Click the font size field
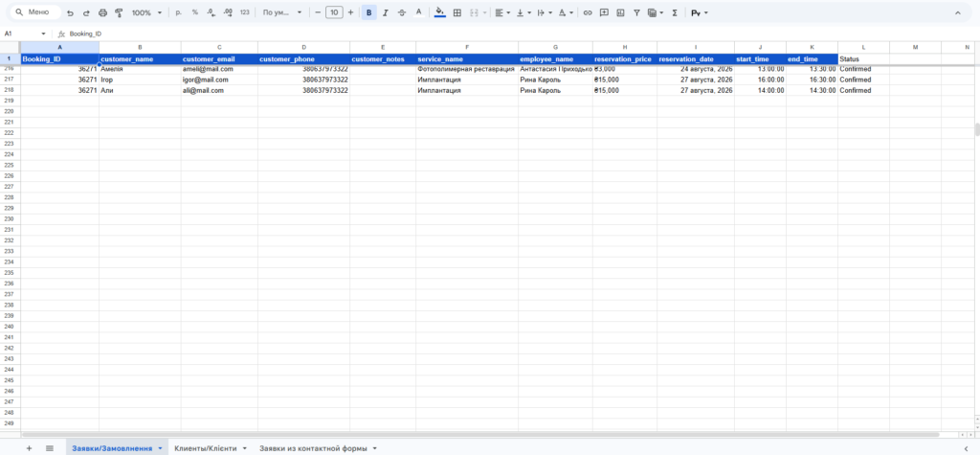 pyautogui.click(x=334, y=12)
